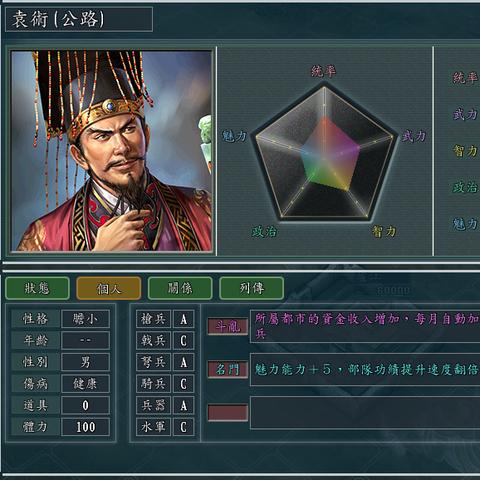Click the 弩兵 troop label

click(153, 362)
